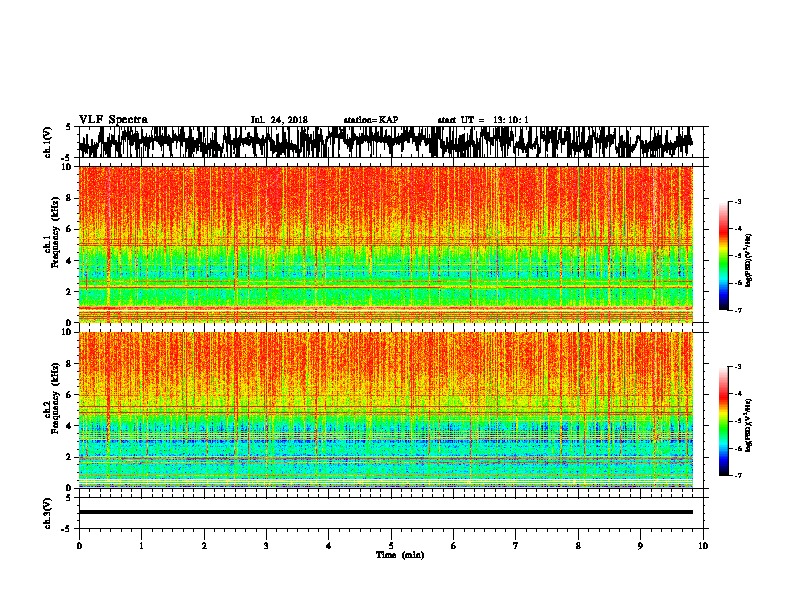The width and height of the screenshot is (792, 612).
Task: Click tick label "9" on the Time axis
Action: tap(640, 546)
